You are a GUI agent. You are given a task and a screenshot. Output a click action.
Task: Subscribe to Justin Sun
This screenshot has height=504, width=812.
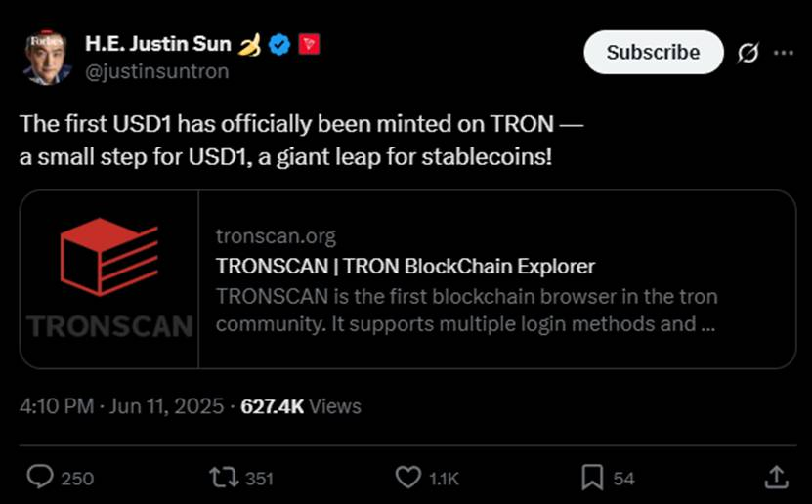point(653,53)
